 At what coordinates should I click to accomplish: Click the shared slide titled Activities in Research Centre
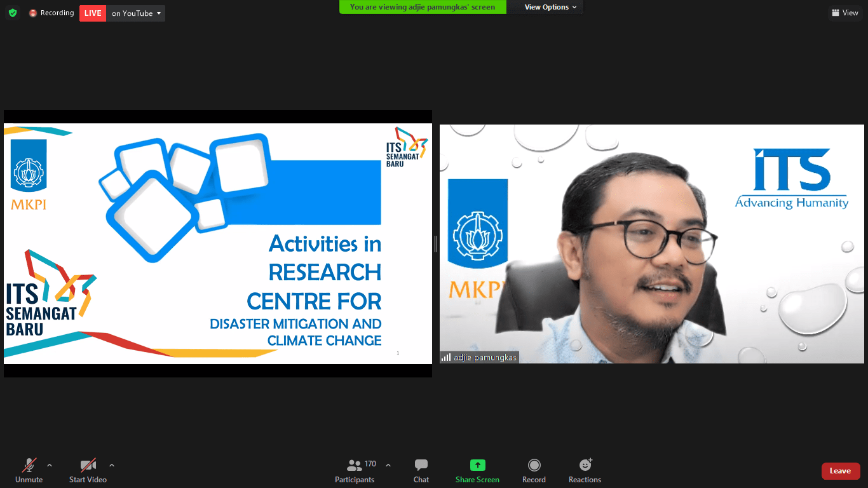pos(217,243)
